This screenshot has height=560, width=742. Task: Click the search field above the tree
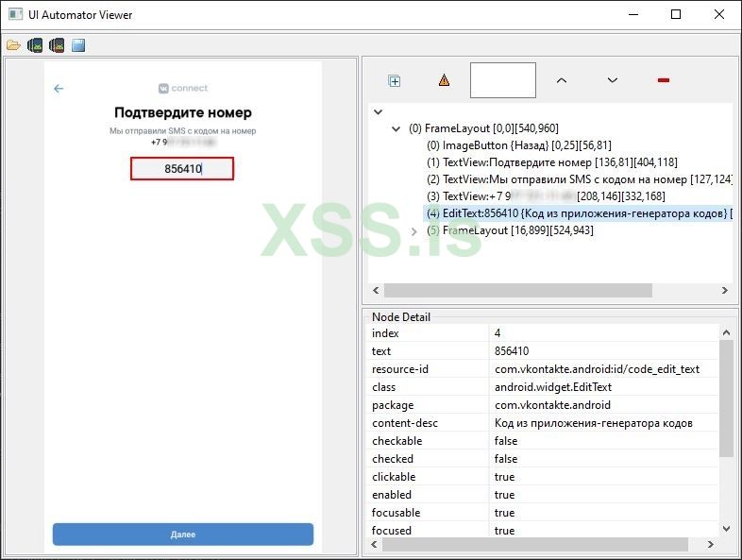[503, 80]
